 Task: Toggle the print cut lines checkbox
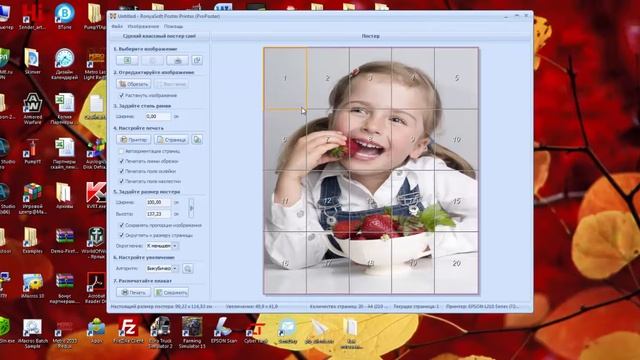click(x=121, y=161)
